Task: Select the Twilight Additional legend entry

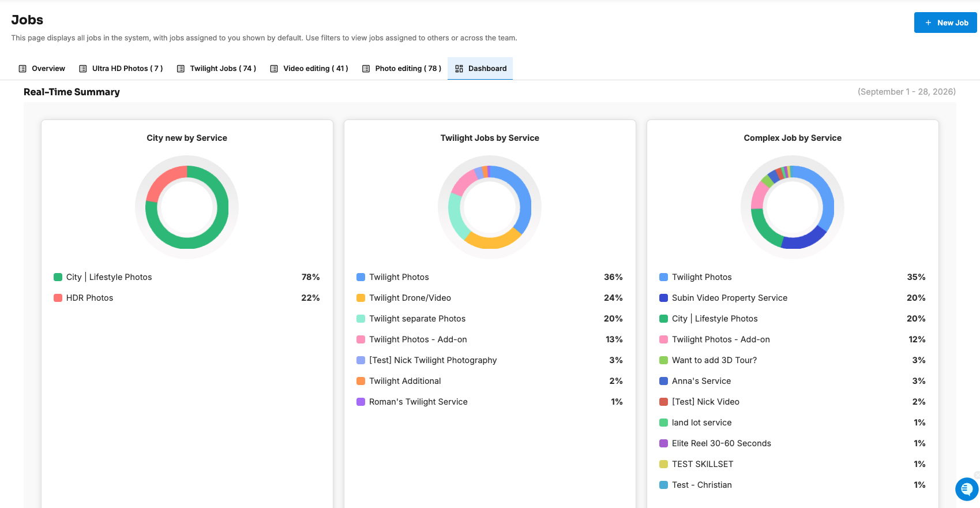Action: point(405,381)
